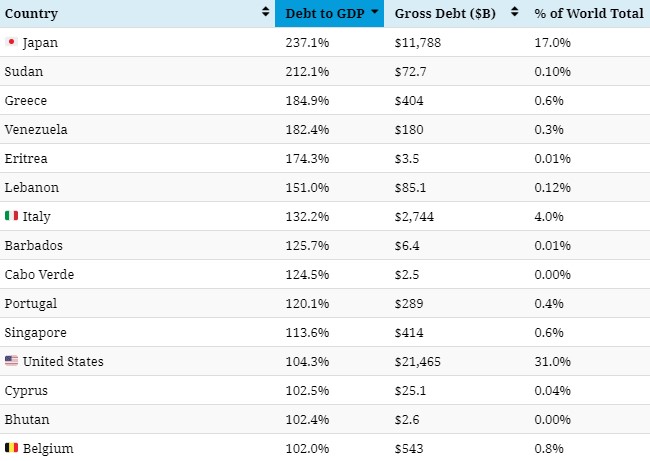Click the Debt to GDP header text
650x461 pixels.
click(x=325, y=14)
